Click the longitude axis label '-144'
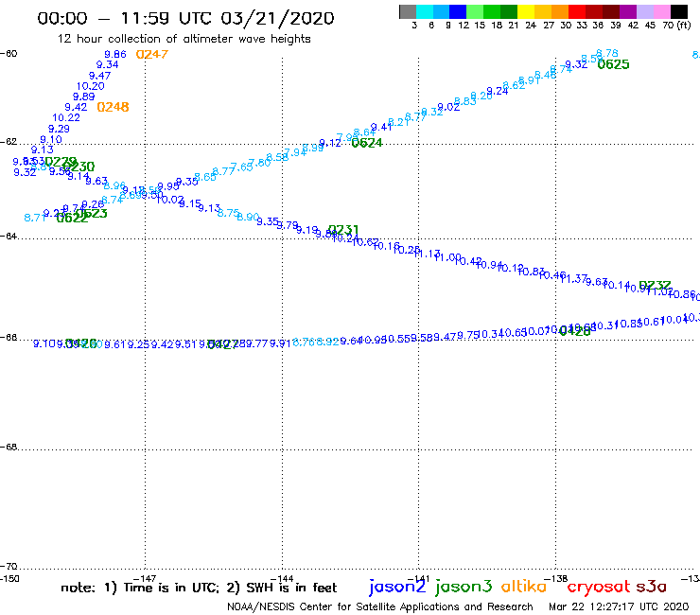Screen dimensions: 700x615 click(282, 579)
